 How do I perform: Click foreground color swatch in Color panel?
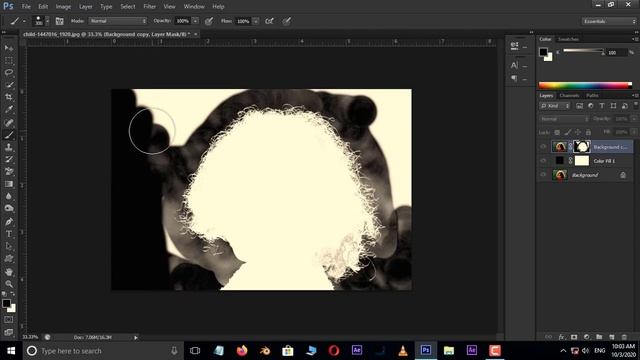pos(543,52)
